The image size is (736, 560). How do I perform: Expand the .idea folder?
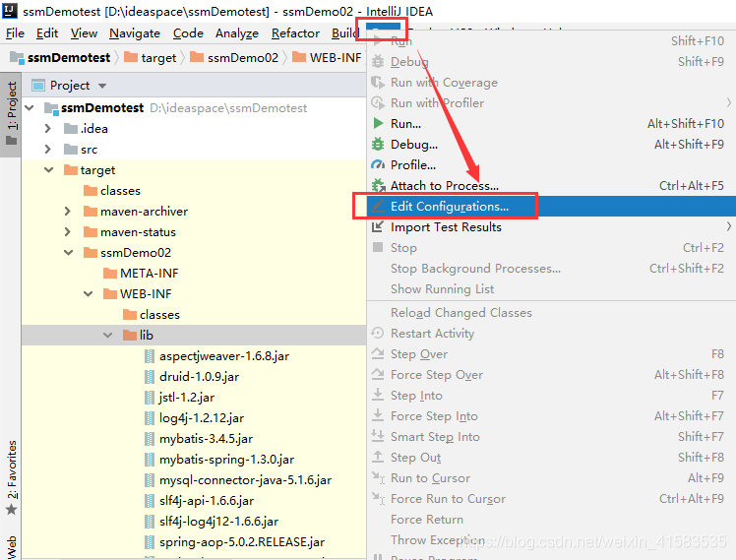[x=47, y=129]
